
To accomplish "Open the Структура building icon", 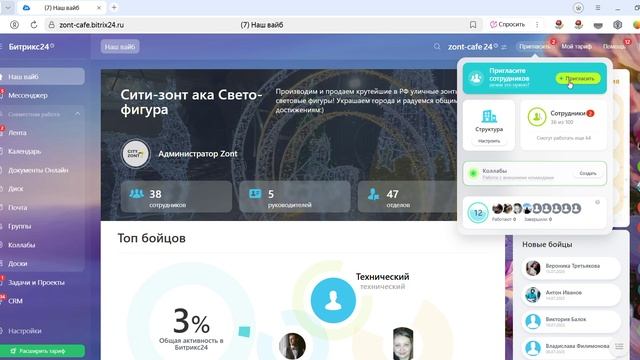I will (x=489, y=116).
